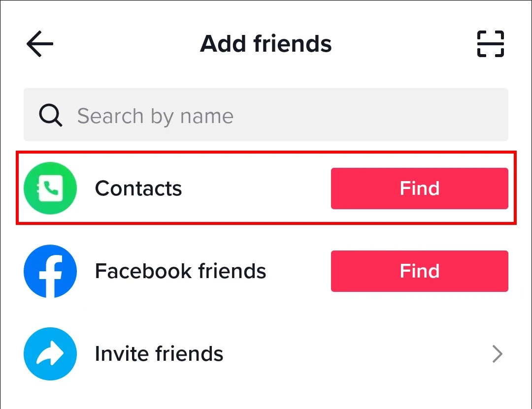Tap the white curved arrow in Invite icon

[51, 353]
